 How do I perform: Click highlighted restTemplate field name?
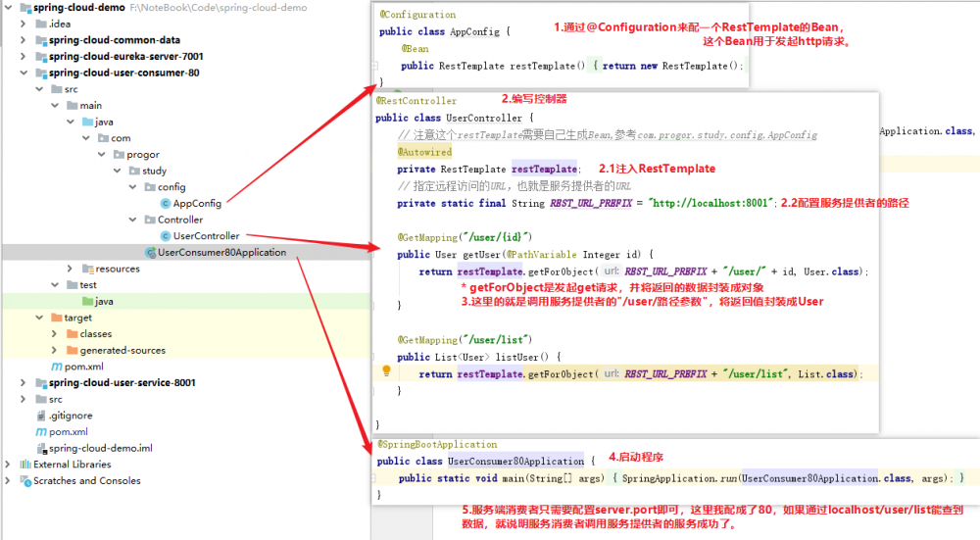pyautogui.click(x=544, y=170)
